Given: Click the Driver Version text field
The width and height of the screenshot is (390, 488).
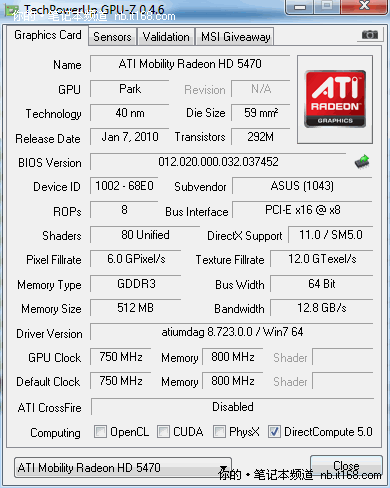Looking at the screenshot, I should (232, 332).
